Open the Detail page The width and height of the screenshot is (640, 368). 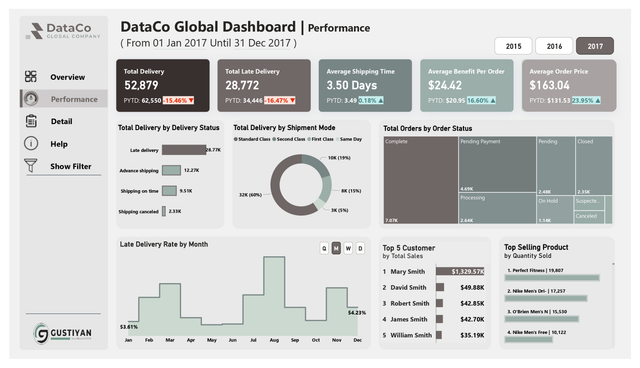coord(61,121)
